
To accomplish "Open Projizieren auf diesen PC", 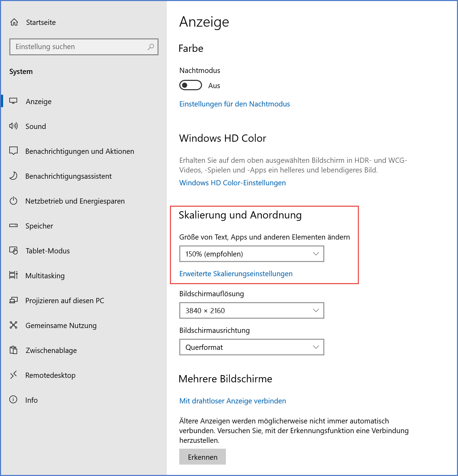I will pos(65,301).
